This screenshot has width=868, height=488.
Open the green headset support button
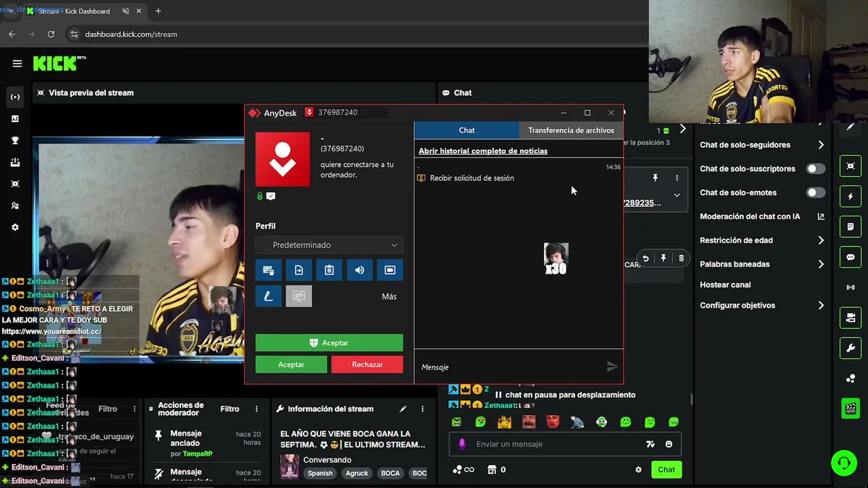click(844, 464)
